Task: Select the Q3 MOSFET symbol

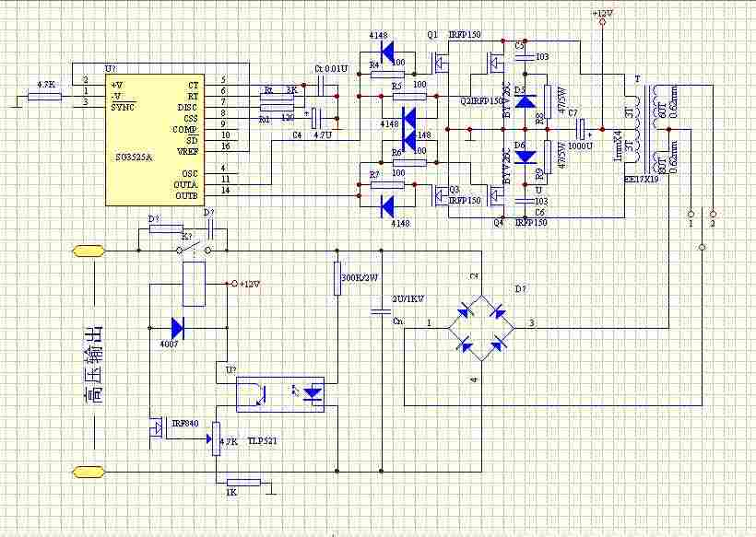Action: coord(439,195)
